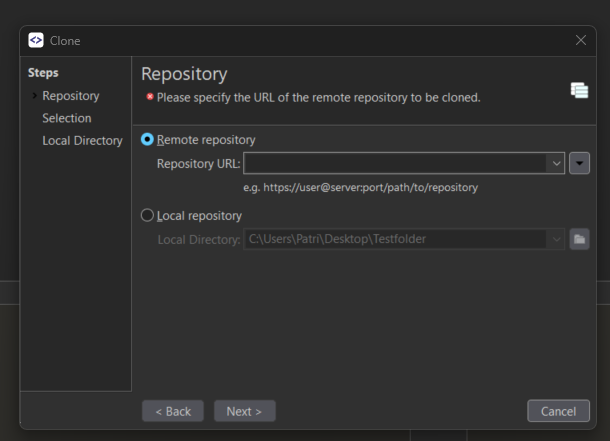Choose the Local repository radio option

coord(148,215)
